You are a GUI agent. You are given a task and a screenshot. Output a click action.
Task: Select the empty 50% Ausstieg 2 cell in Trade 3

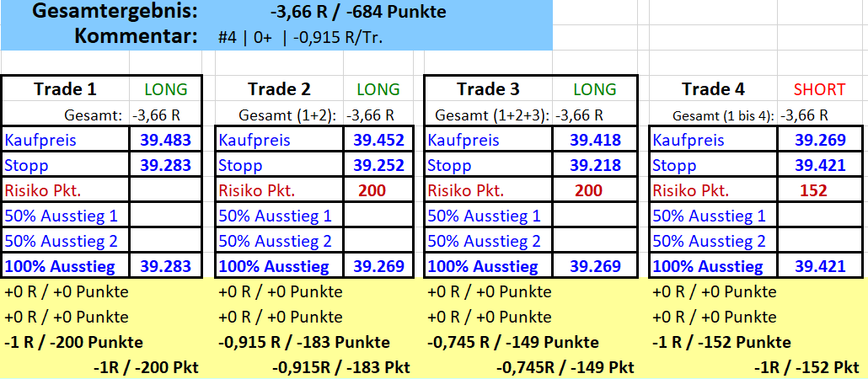(595, 242)
